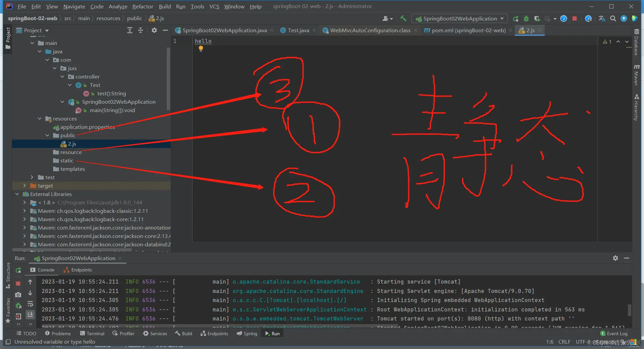Image resolution: width=644 pixels, height=349 pixels.
Task: Stop the running application with red square icon
Action: pos(18,284)
